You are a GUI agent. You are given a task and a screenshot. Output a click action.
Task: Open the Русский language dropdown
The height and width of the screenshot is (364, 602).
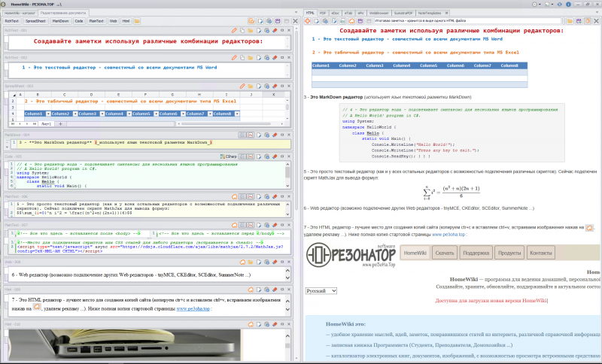pyautogui.click(x=321, y=291)
